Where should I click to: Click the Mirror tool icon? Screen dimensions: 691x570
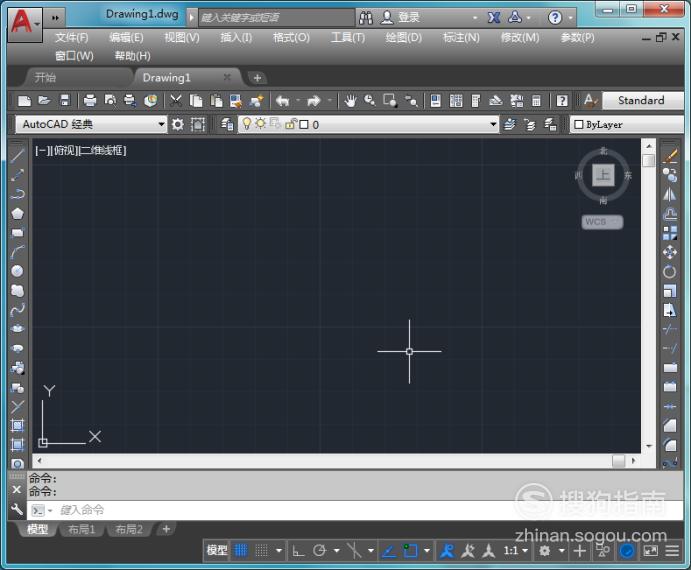[670, 194]
